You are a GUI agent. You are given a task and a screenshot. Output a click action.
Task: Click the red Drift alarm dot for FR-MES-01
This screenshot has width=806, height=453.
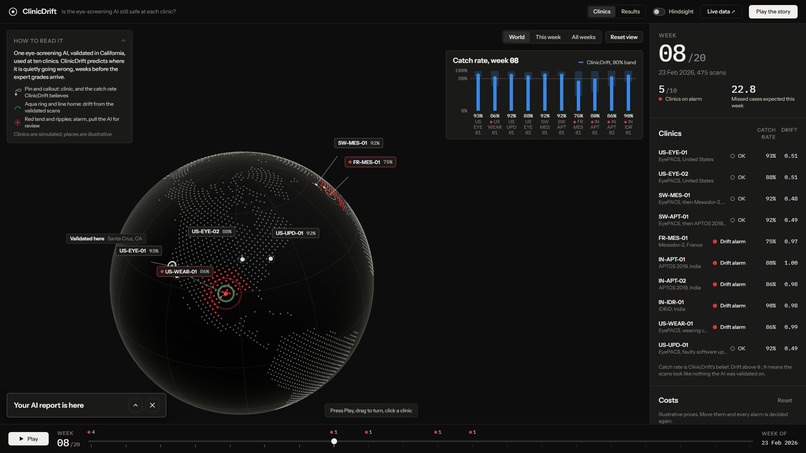coord(715,242)
